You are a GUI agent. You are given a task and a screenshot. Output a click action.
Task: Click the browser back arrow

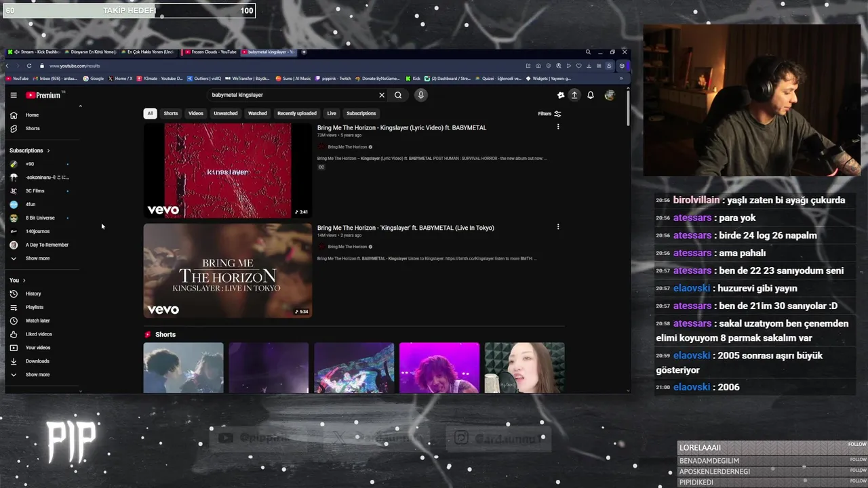coord(7,66)
